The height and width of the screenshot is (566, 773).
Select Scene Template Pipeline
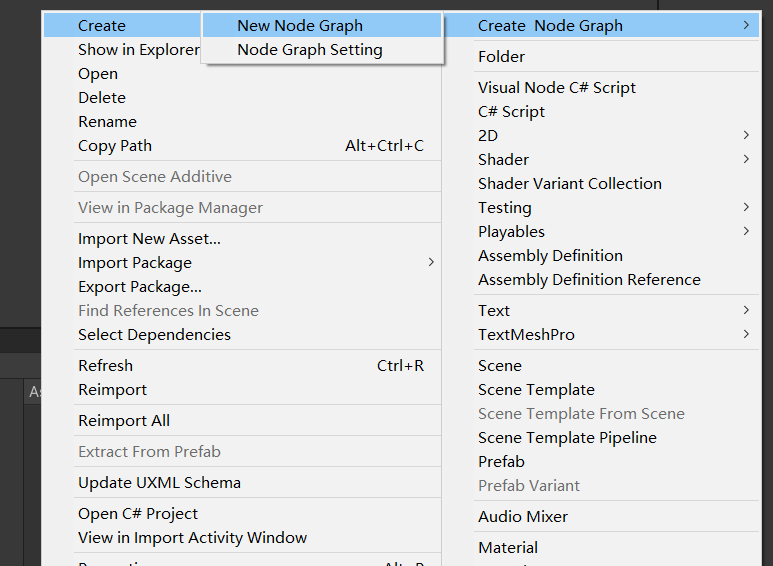pos(601,438)
